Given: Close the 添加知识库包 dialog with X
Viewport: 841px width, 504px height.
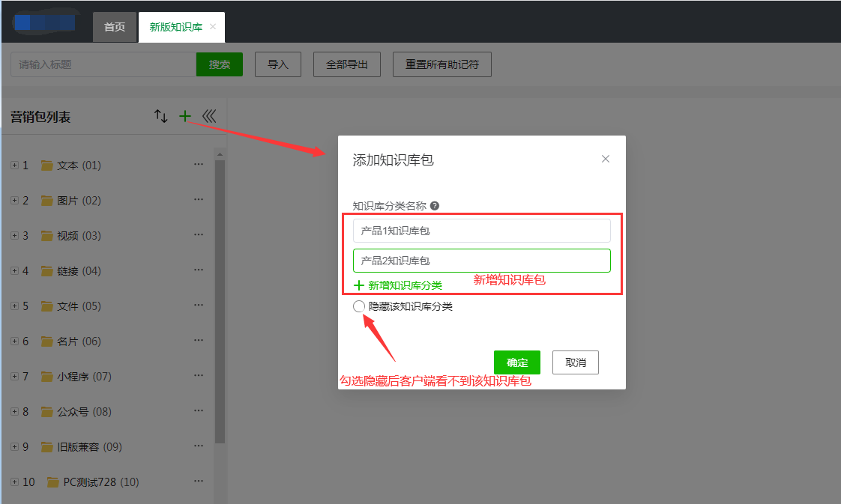Looking at the screenshot, I should coord(606,159).
